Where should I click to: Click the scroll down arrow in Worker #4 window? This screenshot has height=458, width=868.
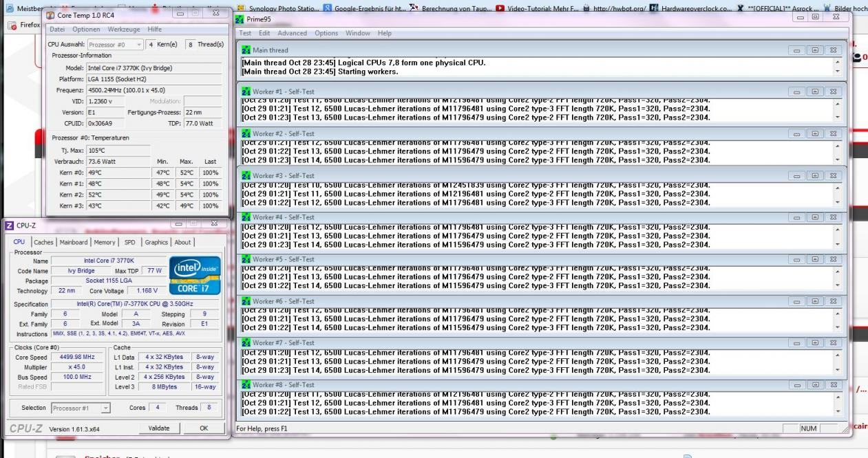(837, 243)
